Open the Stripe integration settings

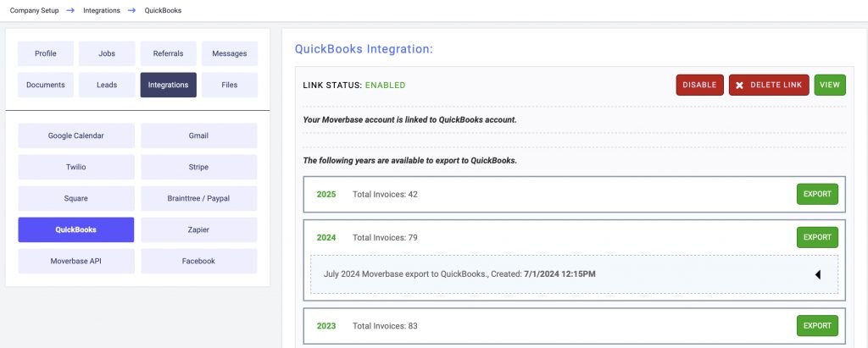click(199, 167)
